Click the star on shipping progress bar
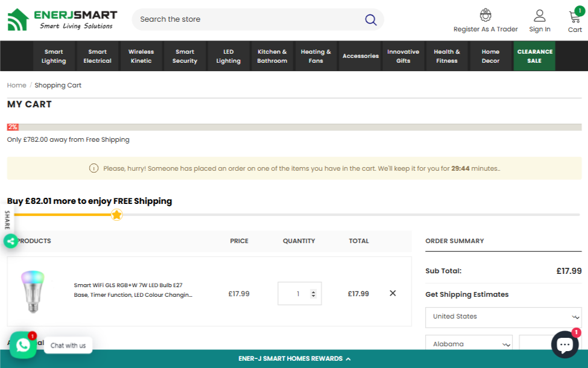Image resolution: width=588 pixels, height=368 pixels. tap(116, 215)
